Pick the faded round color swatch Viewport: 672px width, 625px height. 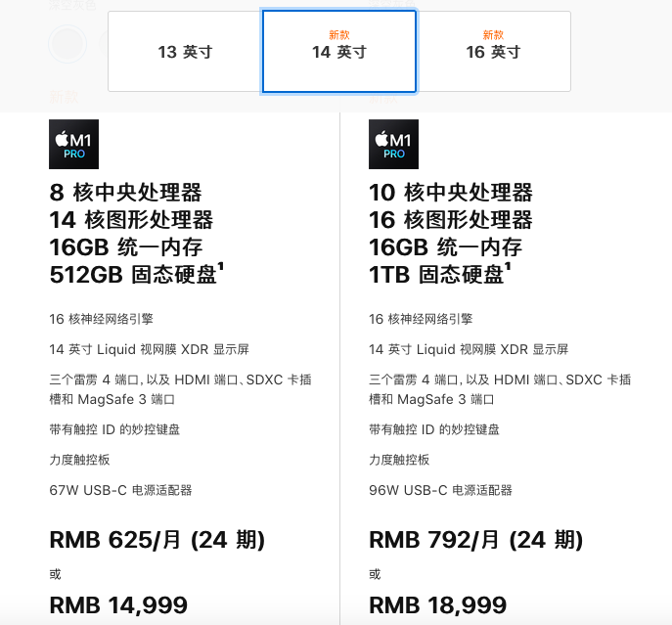(67, 42)
